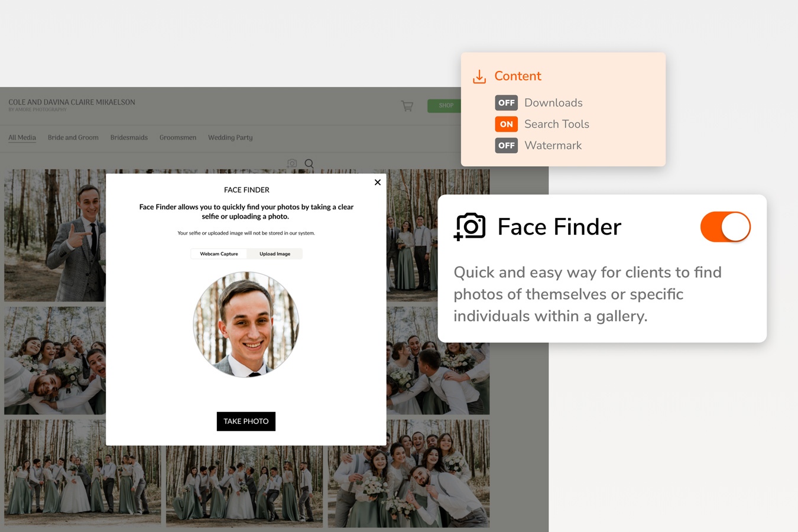Click the Face Finder camera icon on the promo card
Viewport: 798px width, 532px height.
[470, 226]
